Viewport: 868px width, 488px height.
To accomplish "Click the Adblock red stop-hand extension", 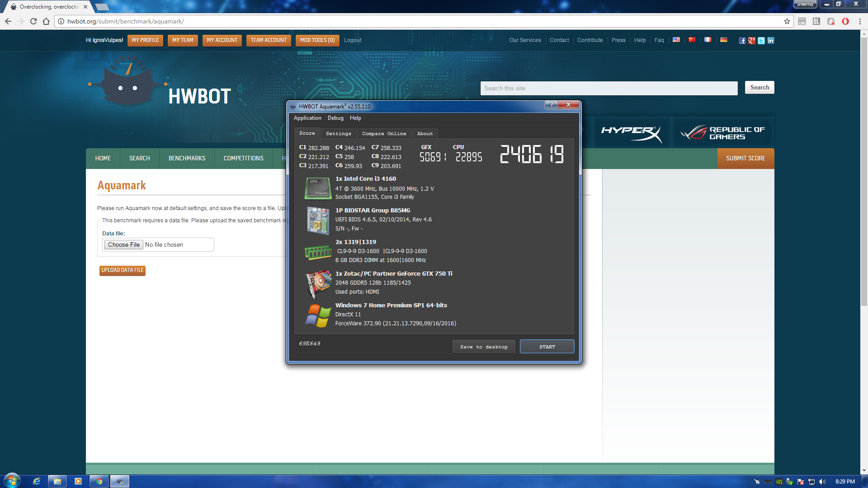I will pyautogui.click(x=845, y=21).
